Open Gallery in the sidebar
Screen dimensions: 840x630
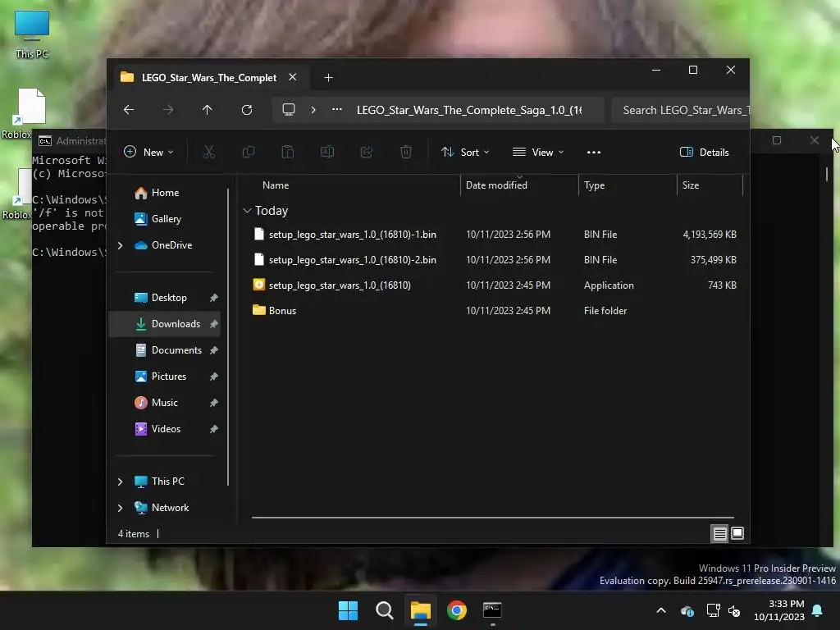(166, 219)
